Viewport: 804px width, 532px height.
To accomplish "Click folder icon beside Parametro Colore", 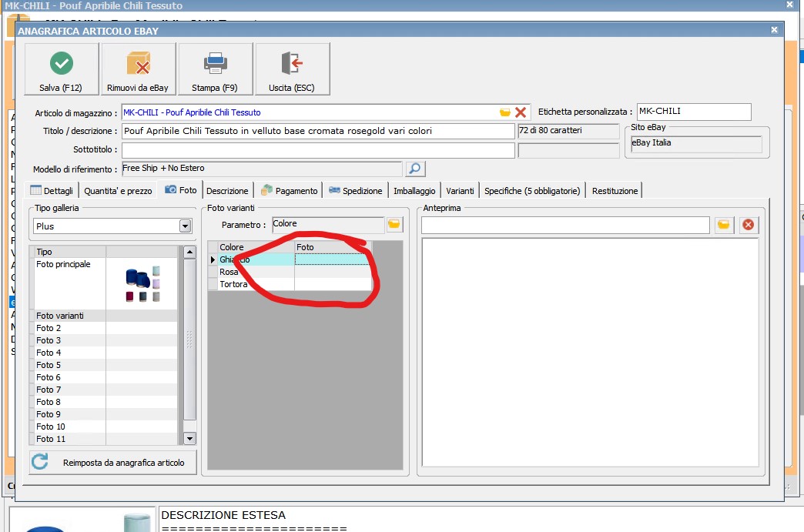I will 394,225.
